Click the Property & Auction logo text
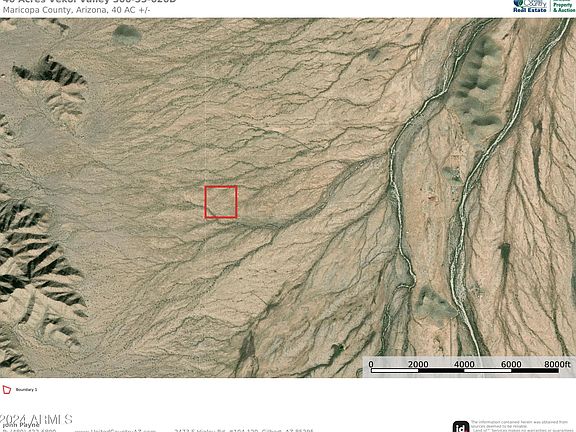This screenshot has height=432, width=576. coord(564,6)
